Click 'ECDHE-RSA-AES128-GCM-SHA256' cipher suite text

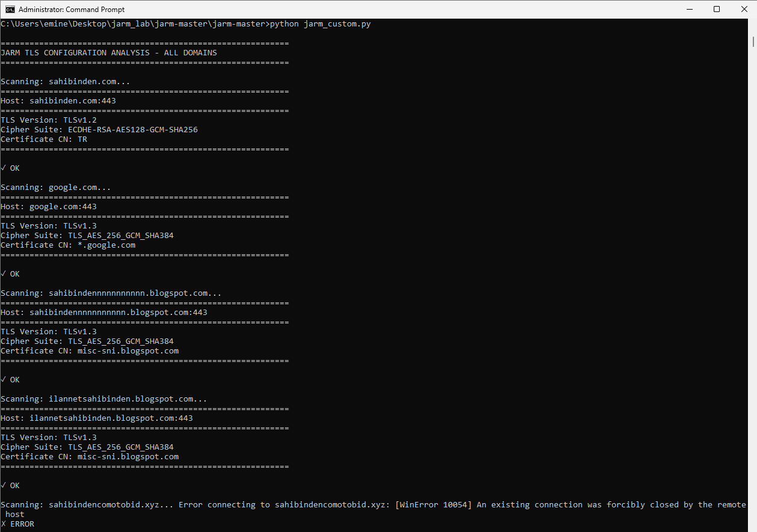[x=133, y=130]
